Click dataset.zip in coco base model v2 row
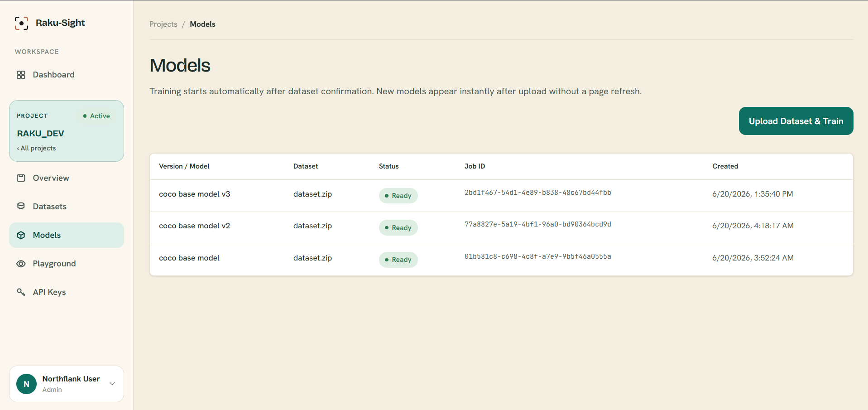The image size is (868, 410). point(312,226)
